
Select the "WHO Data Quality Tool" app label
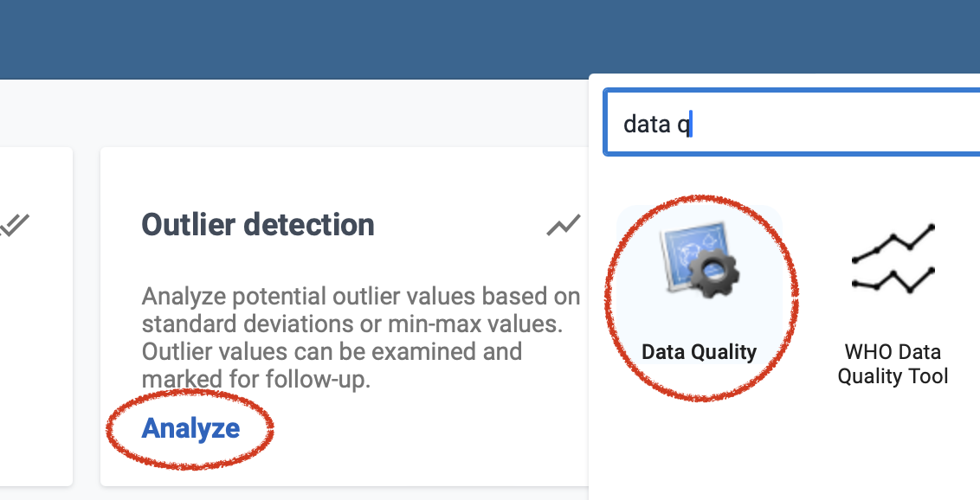pyautogui.click(x=893, y=364)
